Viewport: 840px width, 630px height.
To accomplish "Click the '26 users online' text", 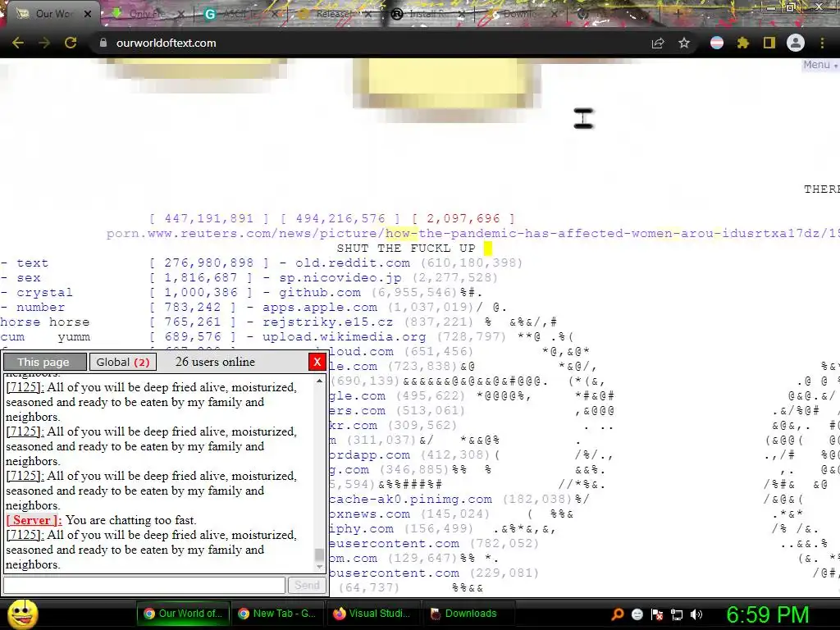I will pos(215,362).
